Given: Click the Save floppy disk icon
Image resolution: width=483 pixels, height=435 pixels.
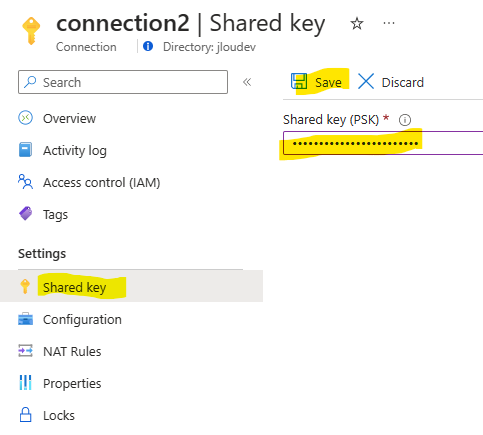Looking at the screenshot, I should click(x=299, y=81).
